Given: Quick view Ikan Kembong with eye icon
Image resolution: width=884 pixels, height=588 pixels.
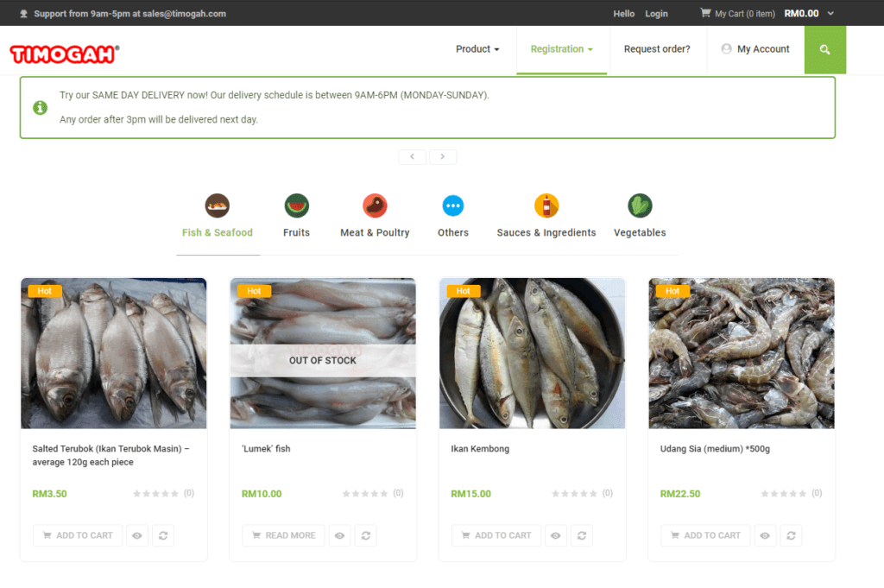Looking at the screenshot, I should (555, 535).
